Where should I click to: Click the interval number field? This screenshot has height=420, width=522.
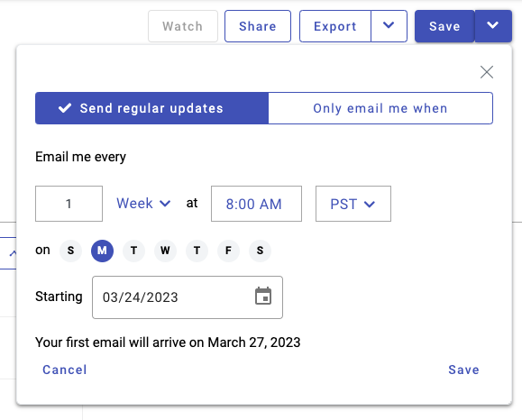[x=69, y=204]
